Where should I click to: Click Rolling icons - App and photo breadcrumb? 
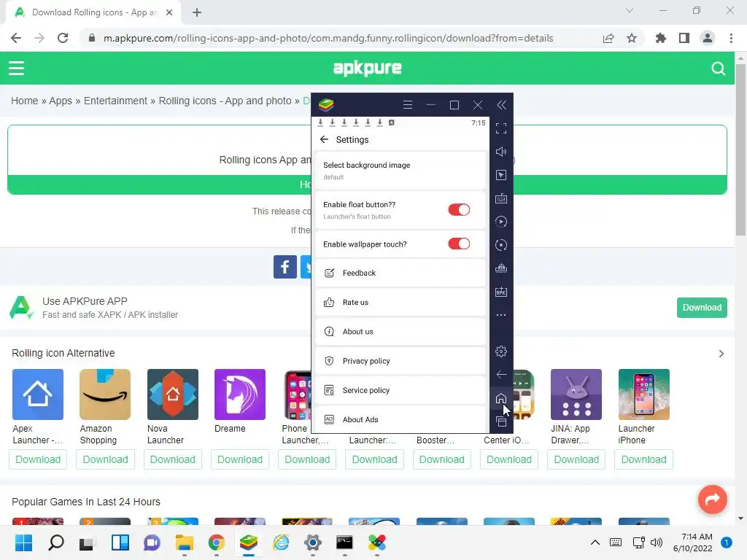click(x=225, y=101)
